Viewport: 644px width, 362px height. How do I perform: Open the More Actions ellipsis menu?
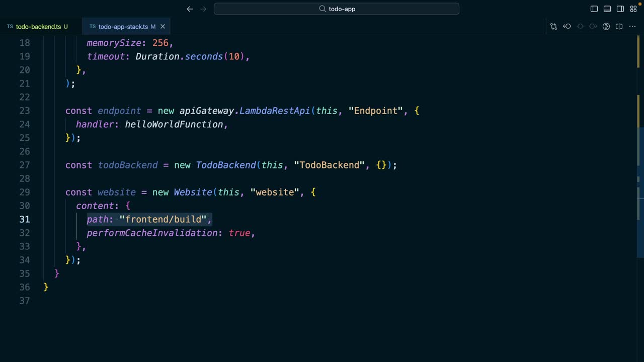[633, 27]
